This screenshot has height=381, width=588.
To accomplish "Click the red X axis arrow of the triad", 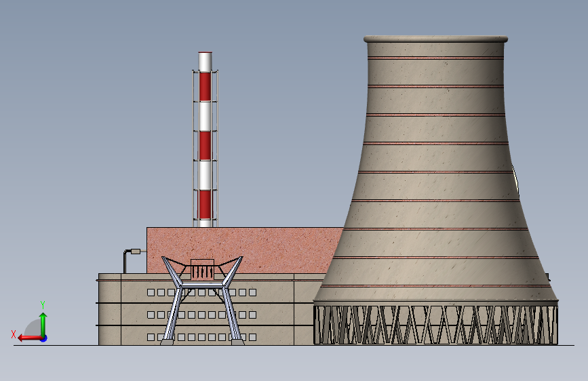I will coord(30,338).
